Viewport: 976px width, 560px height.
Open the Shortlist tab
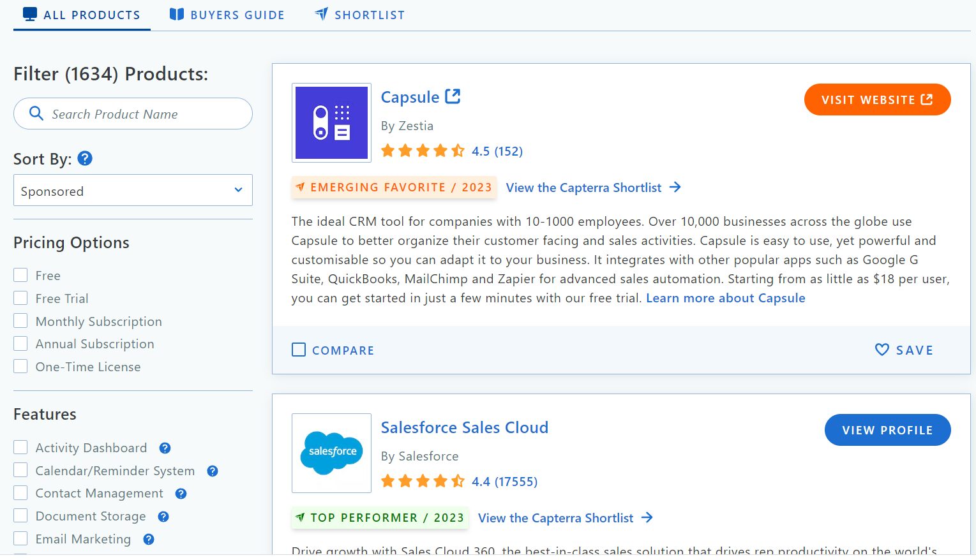[x=360, y=15]
